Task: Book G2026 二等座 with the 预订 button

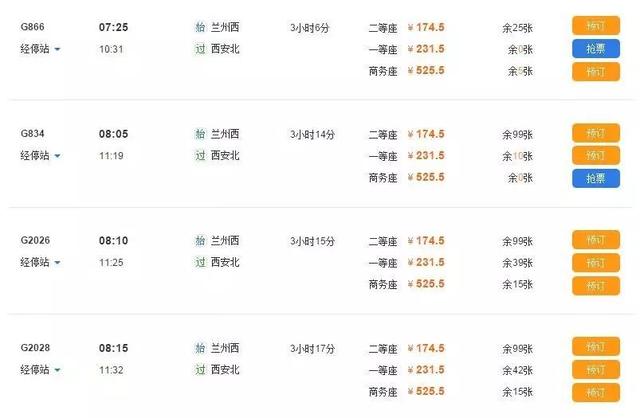Action: click(596, 240)
